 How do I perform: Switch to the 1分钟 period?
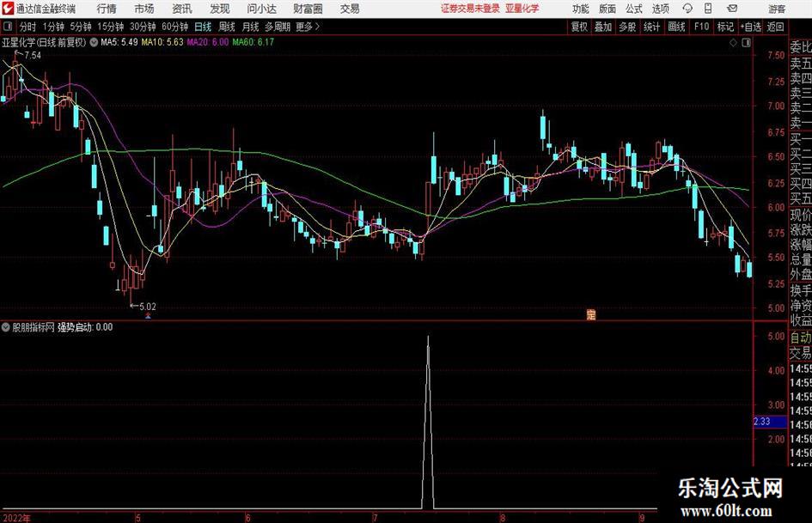53,27
